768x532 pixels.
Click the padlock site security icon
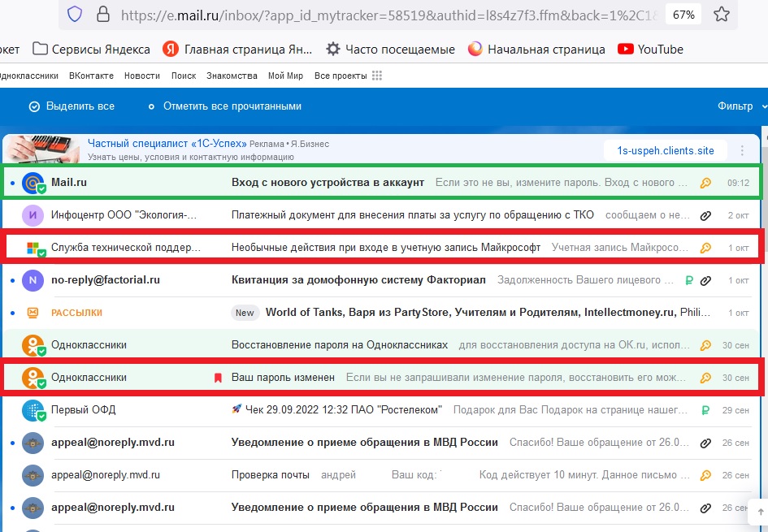103,14
